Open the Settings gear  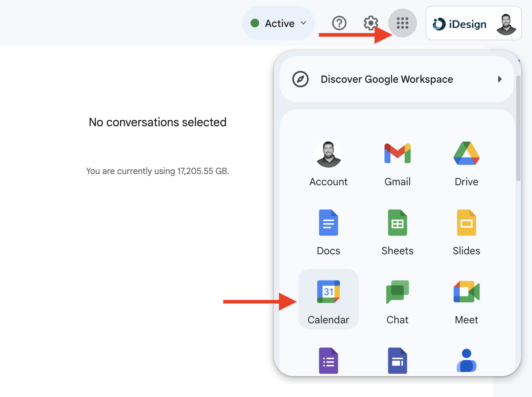pos(371,23)
